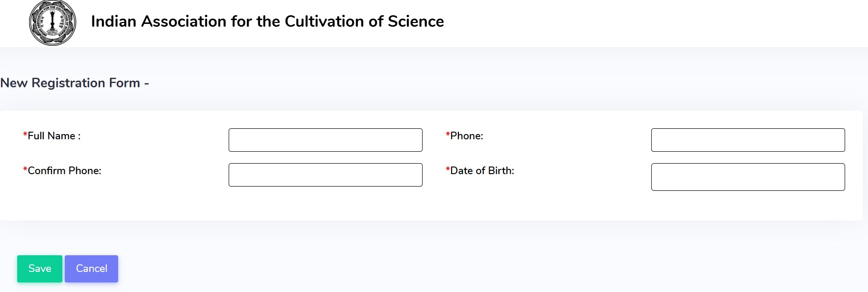
Task: Click the word "Science" in header title
Action: [x=415, y=21]
